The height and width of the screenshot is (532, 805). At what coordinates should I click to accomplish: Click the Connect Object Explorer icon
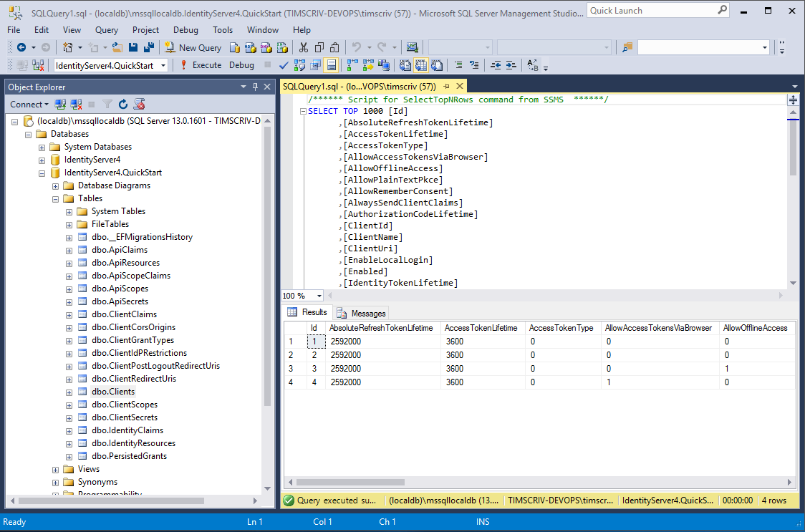tap(61, 105)
